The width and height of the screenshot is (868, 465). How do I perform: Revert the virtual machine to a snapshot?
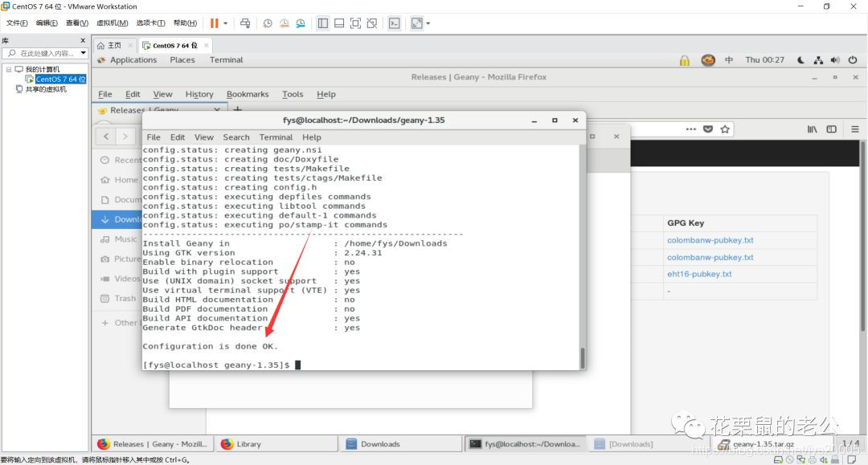(284, 23)
